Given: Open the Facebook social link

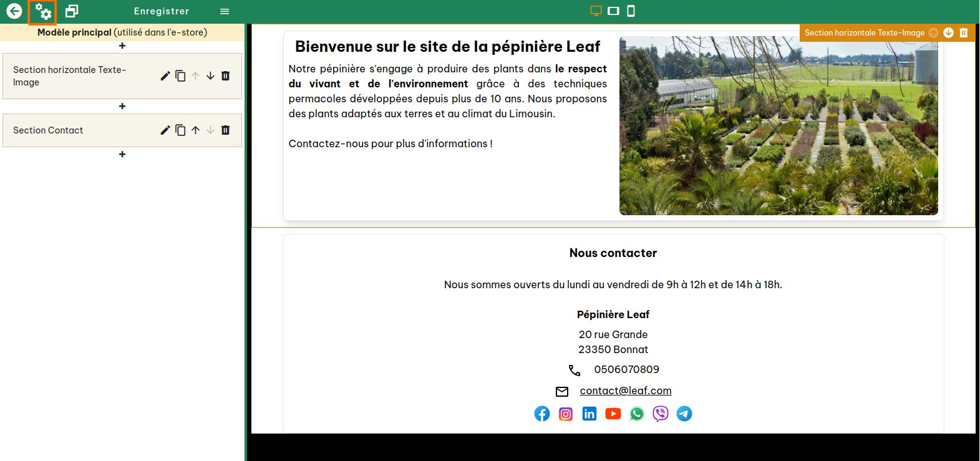Looking at the screenshot, I should pyautogui.click(x=542, y=414).
